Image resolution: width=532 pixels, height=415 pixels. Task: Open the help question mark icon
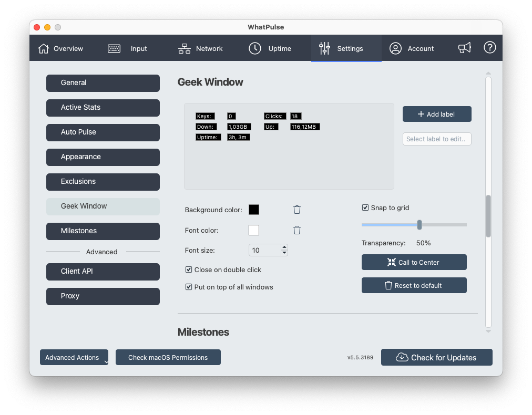click(x=489, y=47)
